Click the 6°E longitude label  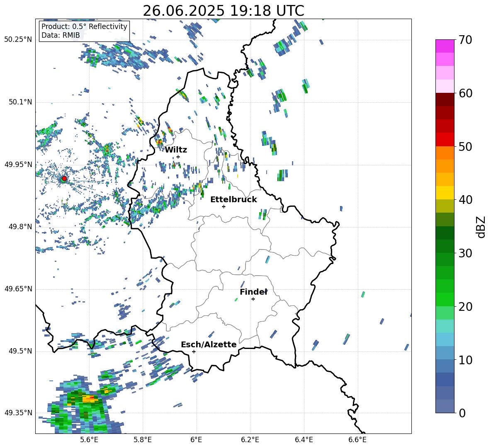pos(196,440)
